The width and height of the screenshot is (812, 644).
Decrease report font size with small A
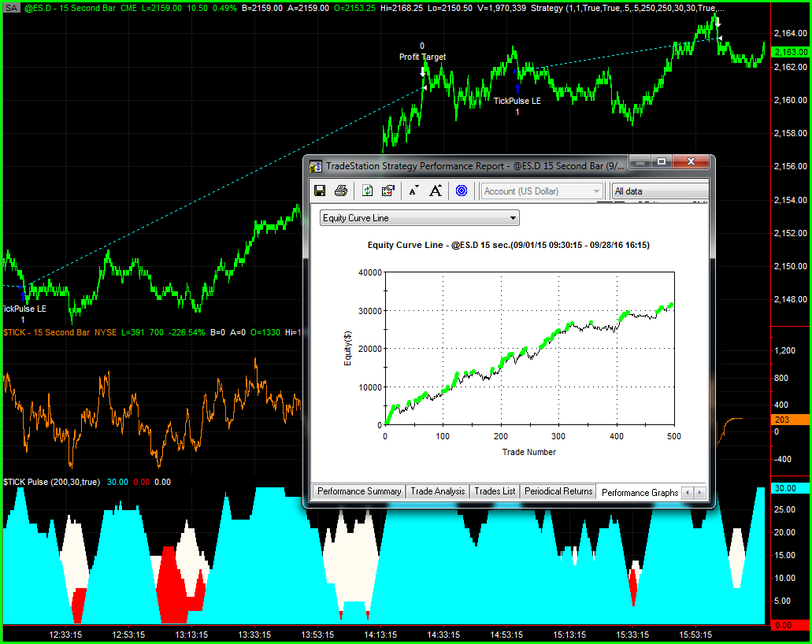tap(413, 191)
